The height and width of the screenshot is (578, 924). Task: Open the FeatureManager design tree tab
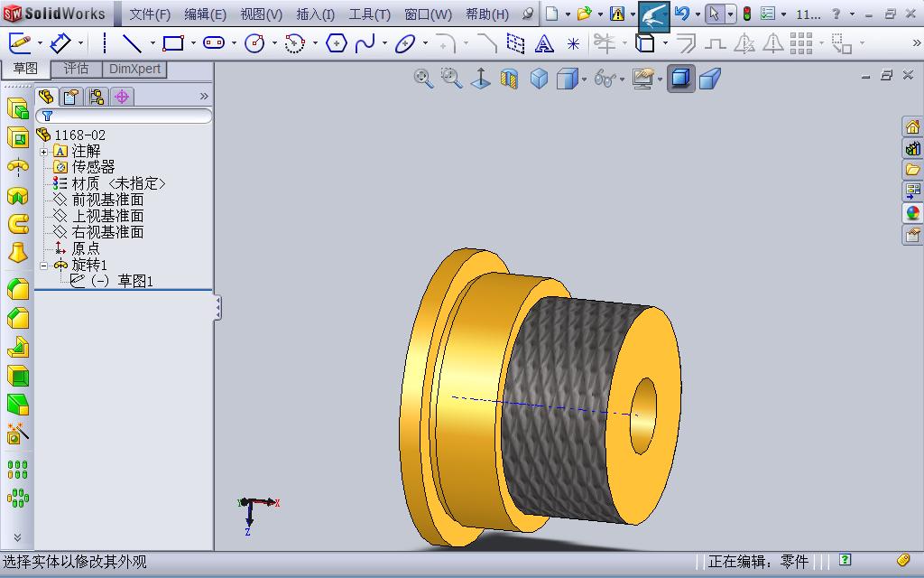pyautogui.click(x=46, y=97)
